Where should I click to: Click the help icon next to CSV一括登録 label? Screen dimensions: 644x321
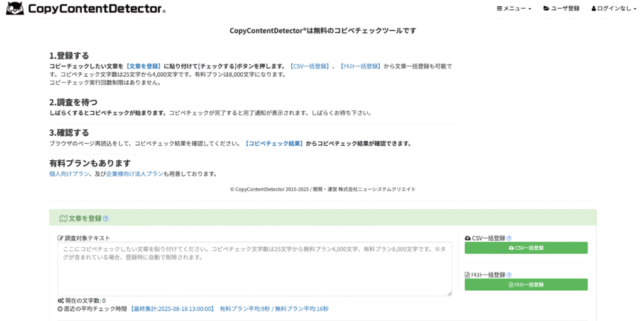[509, 238]
